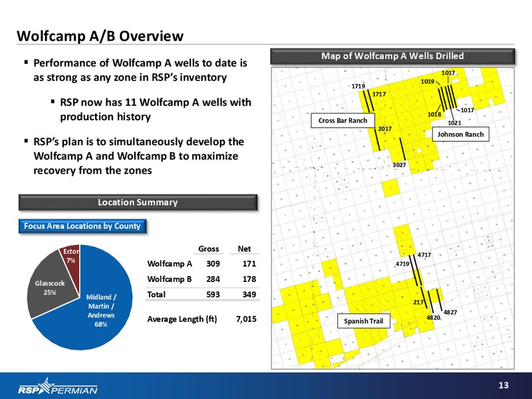Select the 'Cross Bar Ranch' map label
Screen dimensions: 532x399
coord(342,120)
